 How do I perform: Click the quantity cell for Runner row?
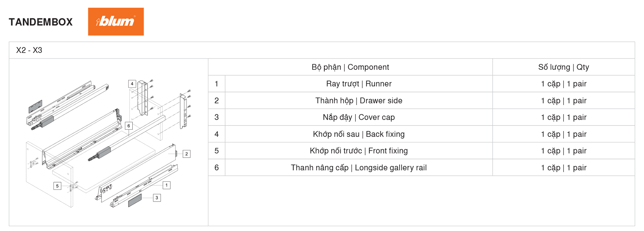coord(563,84)
